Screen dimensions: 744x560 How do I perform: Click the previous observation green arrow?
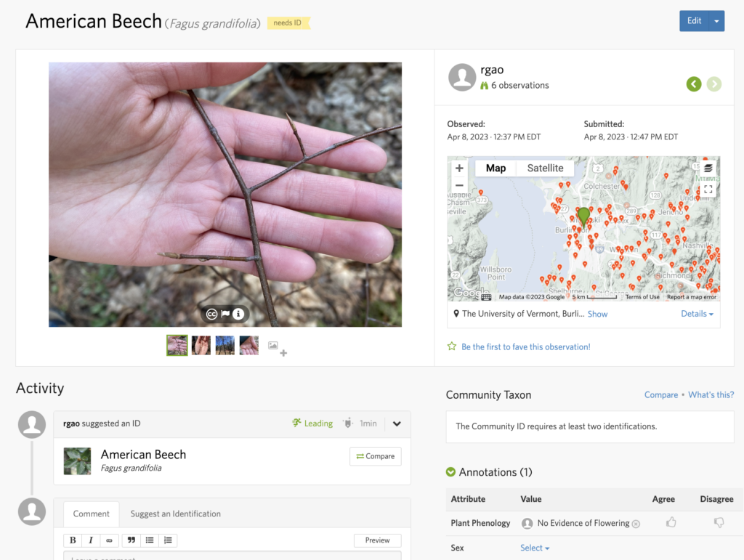tap(694, 84)
